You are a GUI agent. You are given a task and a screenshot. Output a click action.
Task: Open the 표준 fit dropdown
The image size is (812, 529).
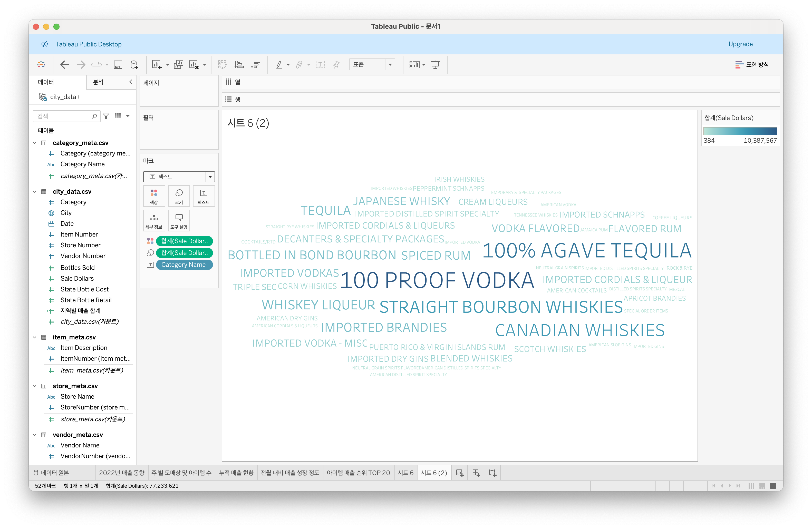(372, 64)
